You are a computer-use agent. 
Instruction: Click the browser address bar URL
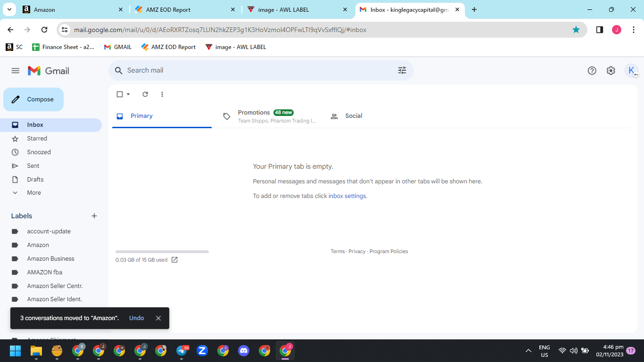coord(220,30)
